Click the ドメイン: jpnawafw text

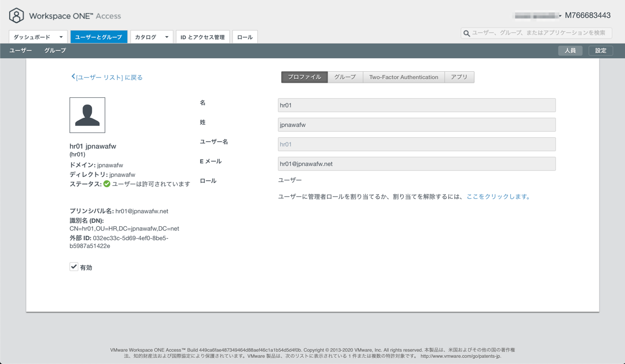tap(96, 165)
